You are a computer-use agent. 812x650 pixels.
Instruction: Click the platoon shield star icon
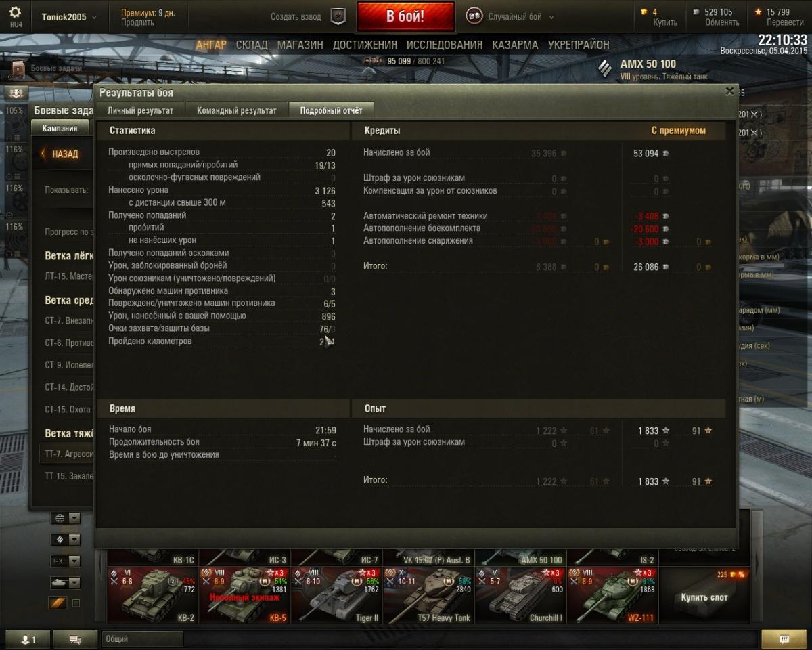coord(338,17)
